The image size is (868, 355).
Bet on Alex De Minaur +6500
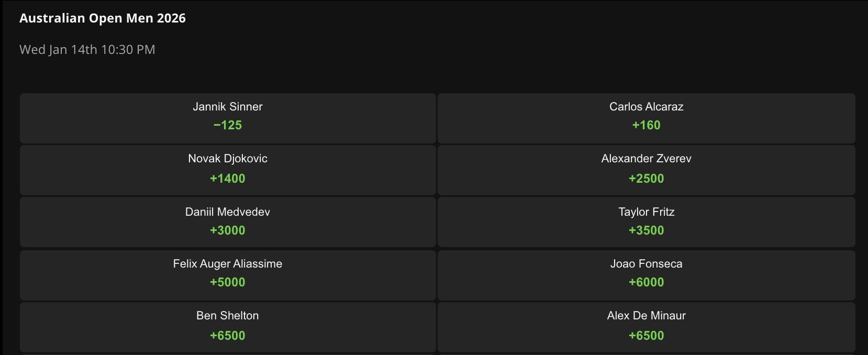[646, 327]
